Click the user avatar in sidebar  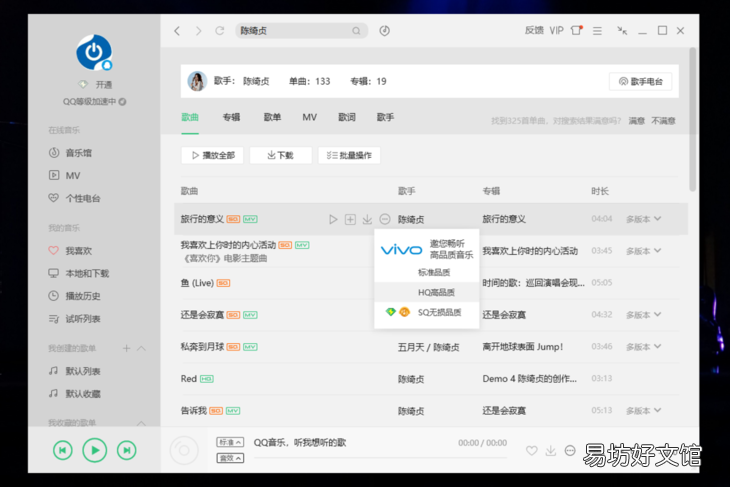click(x=94, y=52)
